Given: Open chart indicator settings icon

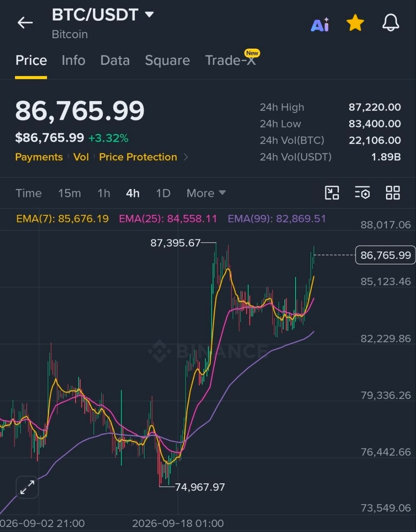Looking at the screenshot, I should point(362,193).
